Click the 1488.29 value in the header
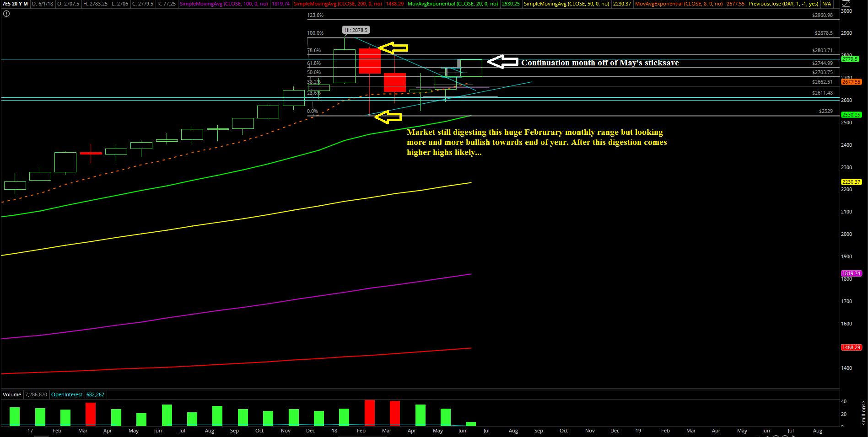The width and height of the screenshot is (868, 437). (394, 4)
